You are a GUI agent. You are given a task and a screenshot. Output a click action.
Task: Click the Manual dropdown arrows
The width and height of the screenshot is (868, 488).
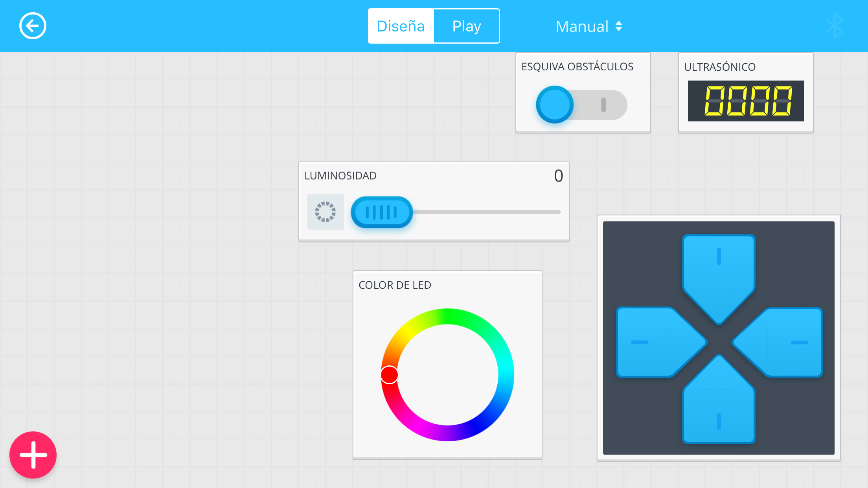pos(619,26)
